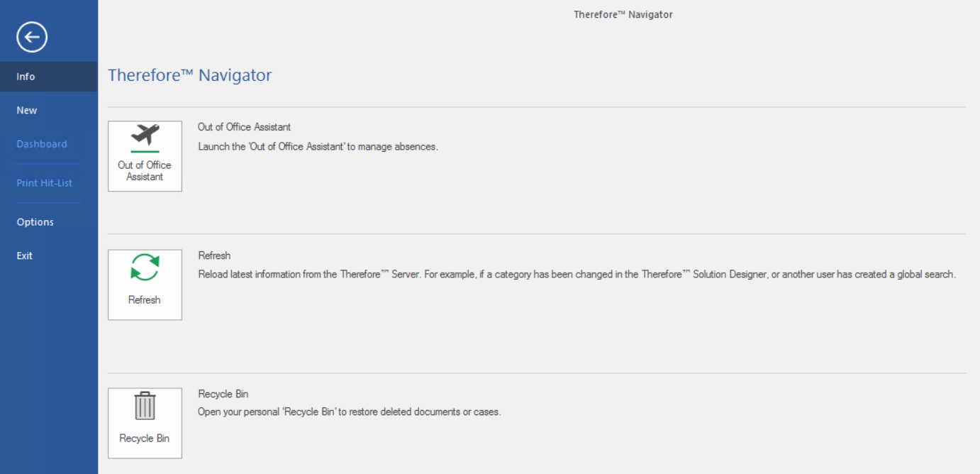Screen dimensions: 980x474
Task: Open the Recycle Bin trash icon
Action: click(x=145, y=408)
